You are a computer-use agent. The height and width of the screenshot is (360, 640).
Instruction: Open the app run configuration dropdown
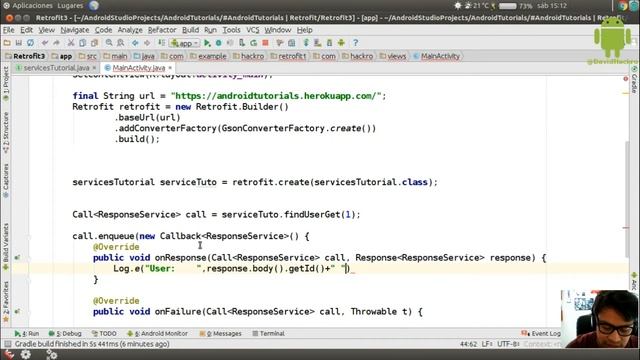[x=185, y=43]
